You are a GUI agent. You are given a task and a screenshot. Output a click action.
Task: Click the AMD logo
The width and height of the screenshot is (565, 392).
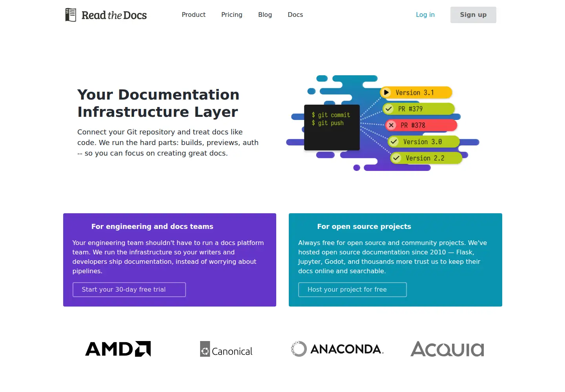click(x=118, y=349)
